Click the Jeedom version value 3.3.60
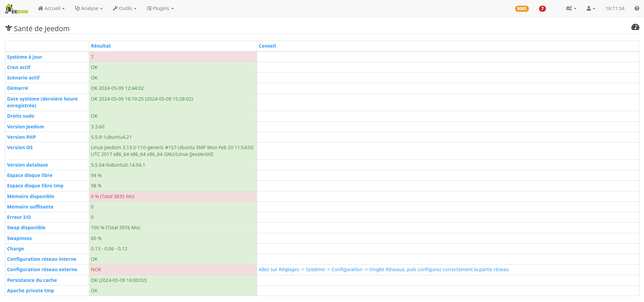 pos(98,127)
